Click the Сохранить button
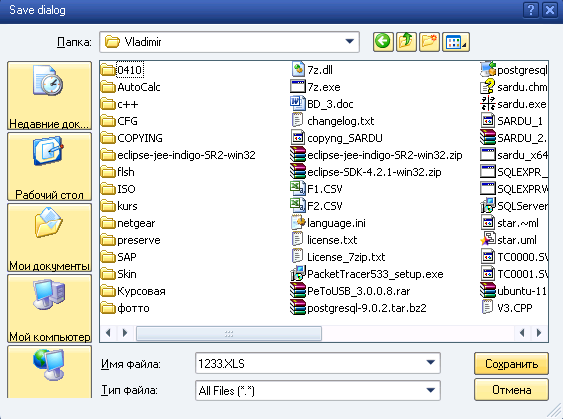Image resolution: width=563 pixels, height=419 pixels. coord(511,363)
